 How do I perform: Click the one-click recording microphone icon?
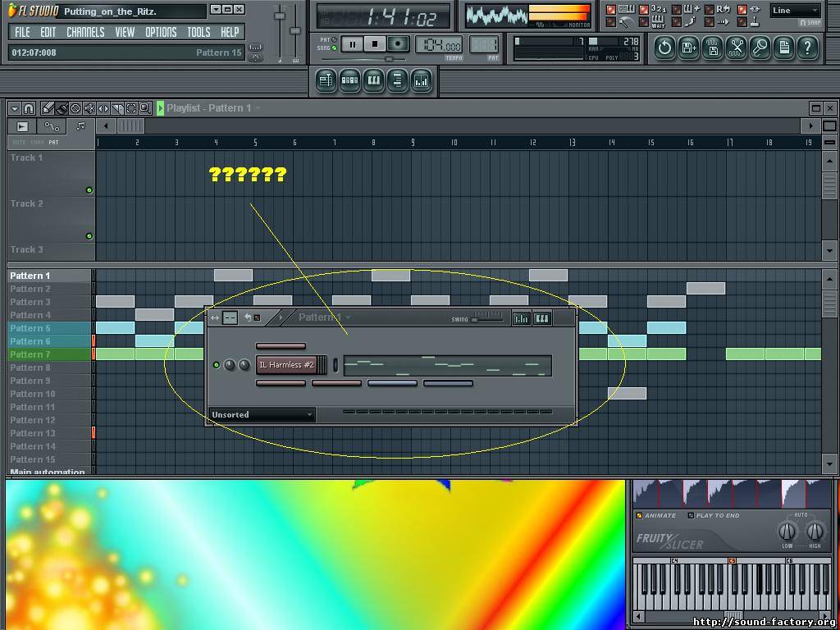pos(760,48)
